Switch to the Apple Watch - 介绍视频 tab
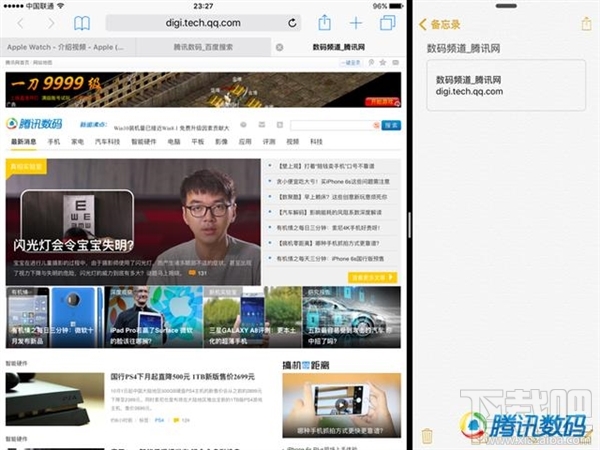The height and width of the screenshot is (450, 600). 68,47
